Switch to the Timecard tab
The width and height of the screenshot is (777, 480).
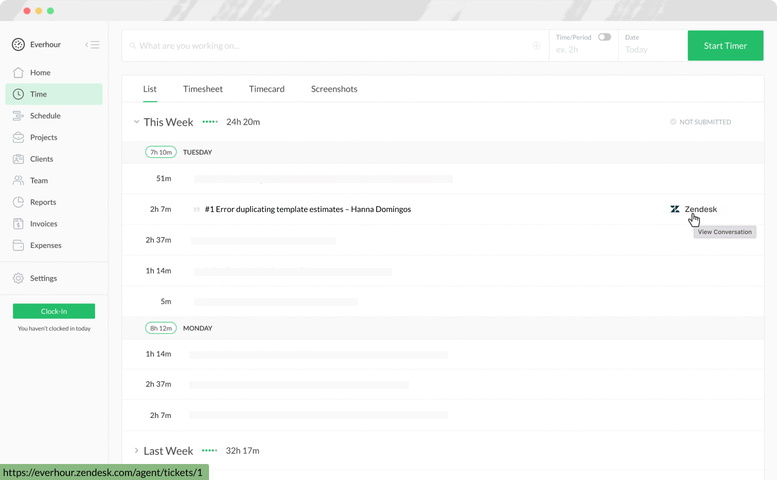coord(267,89)
